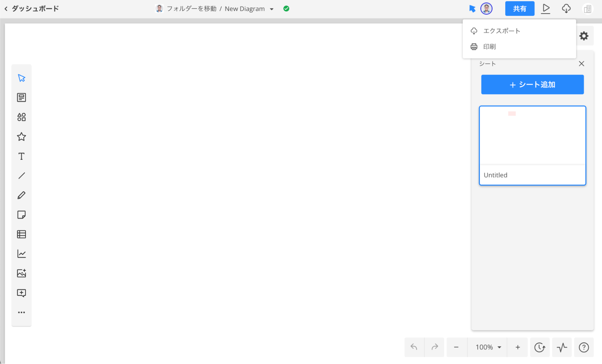Open the templates tool in sidebar
The height and width of the screenshot is (364, 602).
coord(21,98)
